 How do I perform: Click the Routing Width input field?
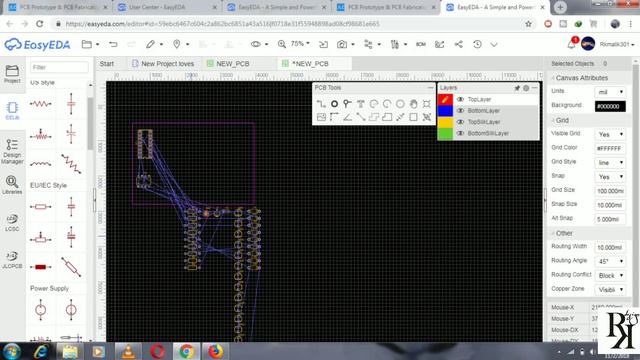(610, 247)
